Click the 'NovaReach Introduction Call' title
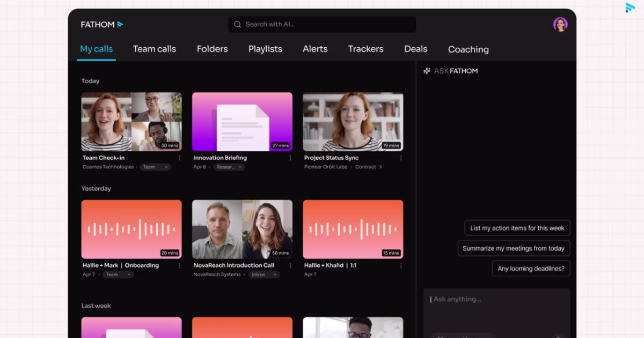Viewport: 644px width, 338px height. pos(234,266)
